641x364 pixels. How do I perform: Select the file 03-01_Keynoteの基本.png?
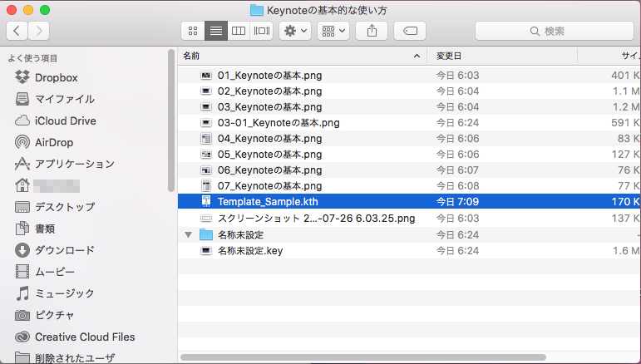pos(279,122)
